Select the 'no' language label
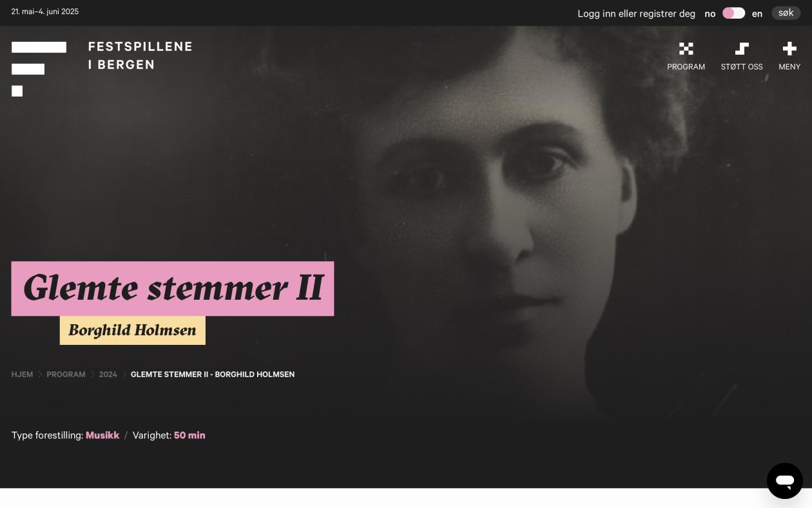Image resolution: width=812 pixels, height=508 pixels. pos(710,14)
